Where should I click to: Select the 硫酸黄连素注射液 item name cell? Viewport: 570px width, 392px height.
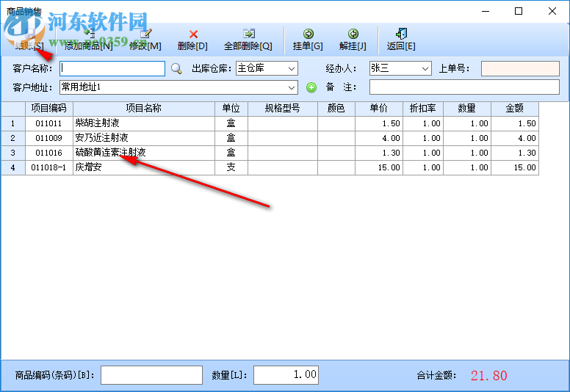pos(144,153)
